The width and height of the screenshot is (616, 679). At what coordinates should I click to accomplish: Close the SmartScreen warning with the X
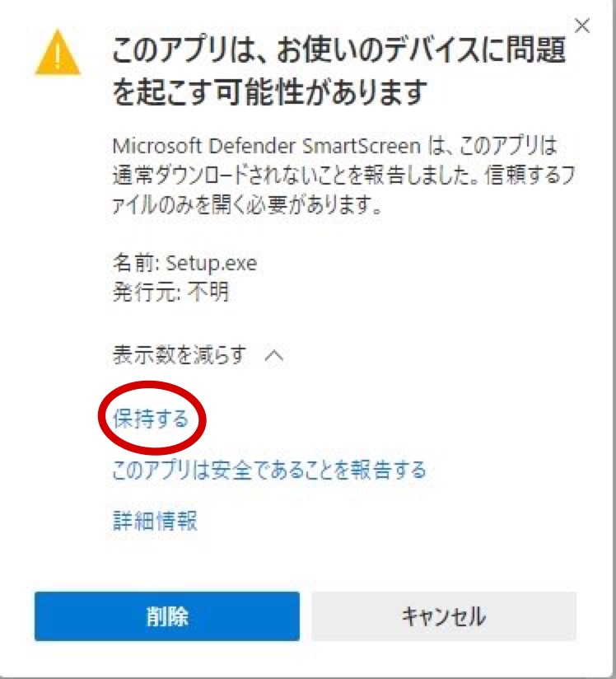coord(582,26)
